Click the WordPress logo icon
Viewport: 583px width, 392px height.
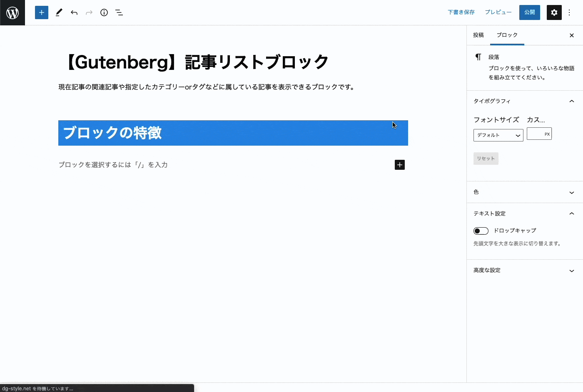[12, 12]
